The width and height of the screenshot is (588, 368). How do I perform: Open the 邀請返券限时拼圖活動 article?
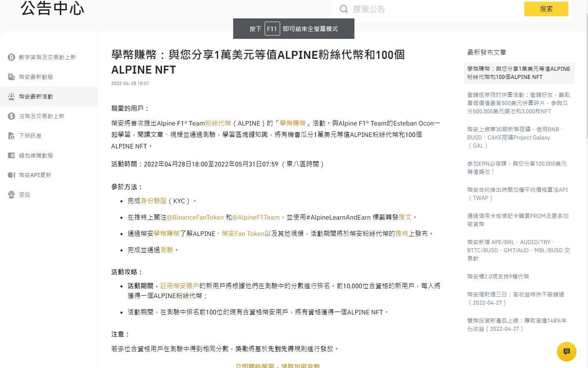coord(519,103)
